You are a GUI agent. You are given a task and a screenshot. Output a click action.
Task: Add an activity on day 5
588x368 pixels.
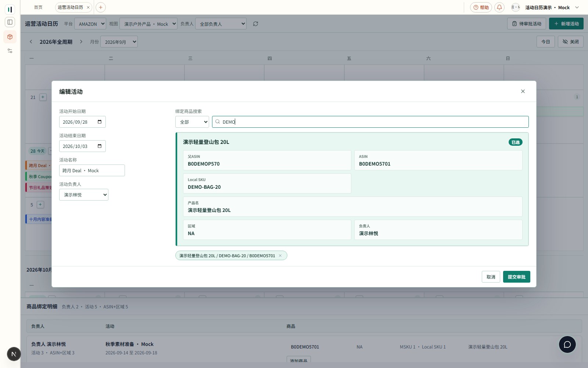(40, 205)
